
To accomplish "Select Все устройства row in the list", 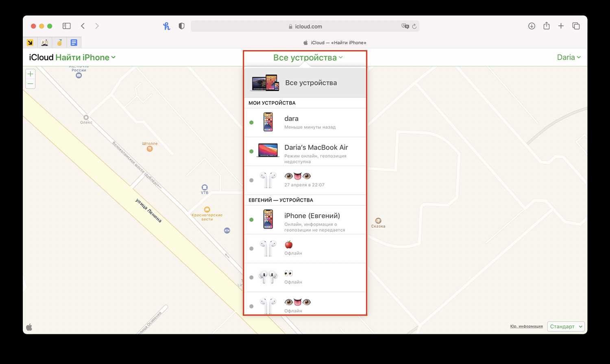I will (x=305, y=83).
